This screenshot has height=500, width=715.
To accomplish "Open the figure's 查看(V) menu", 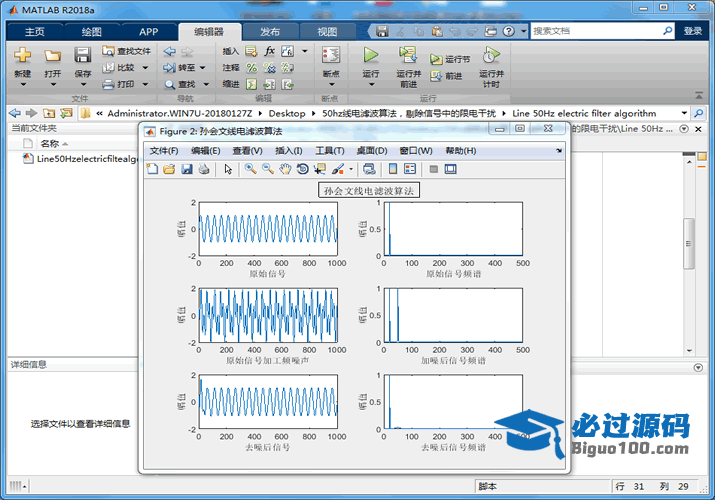I will pos(247,150).
